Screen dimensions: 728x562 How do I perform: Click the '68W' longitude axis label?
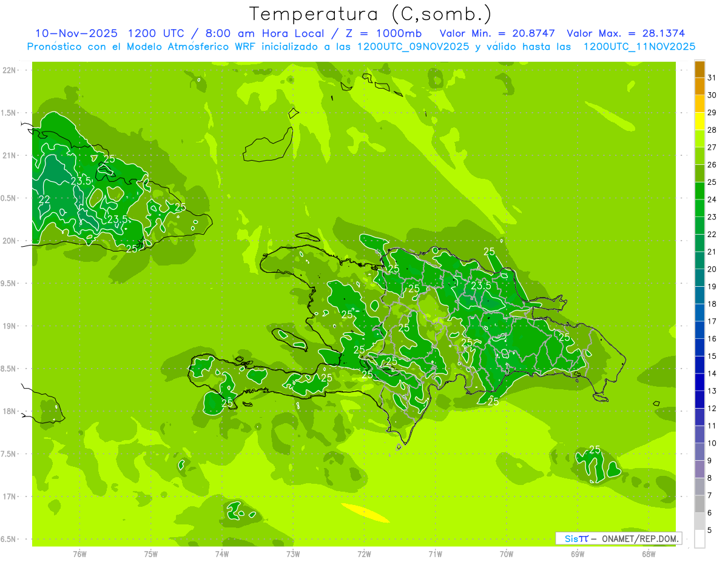pos(649,554)
